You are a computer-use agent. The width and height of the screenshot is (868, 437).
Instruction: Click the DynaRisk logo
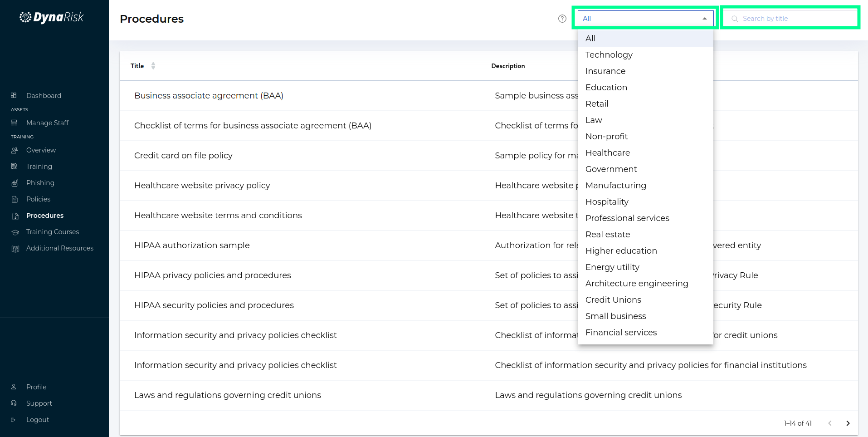(51, 17)
